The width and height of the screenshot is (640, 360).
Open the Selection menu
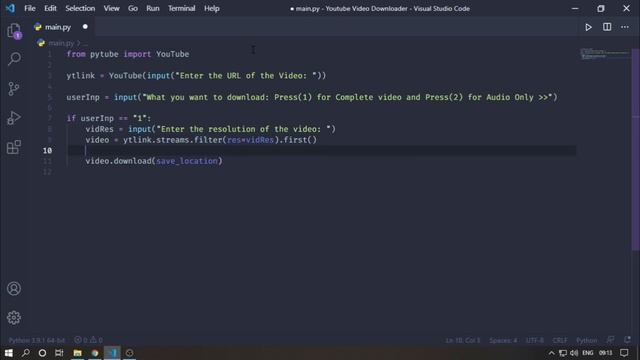(x=80, y=8)
